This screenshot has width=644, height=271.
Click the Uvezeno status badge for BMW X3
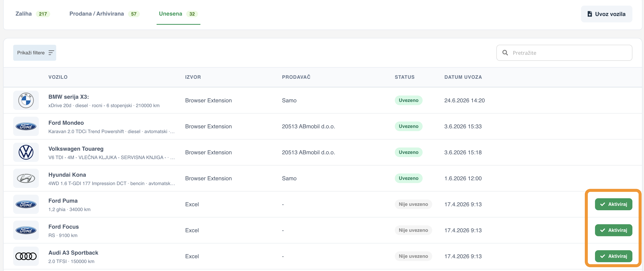[x=408, y=100]
